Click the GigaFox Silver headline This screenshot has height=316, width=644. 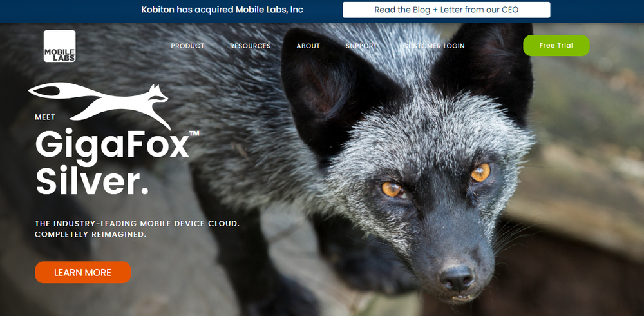(117, 163)
